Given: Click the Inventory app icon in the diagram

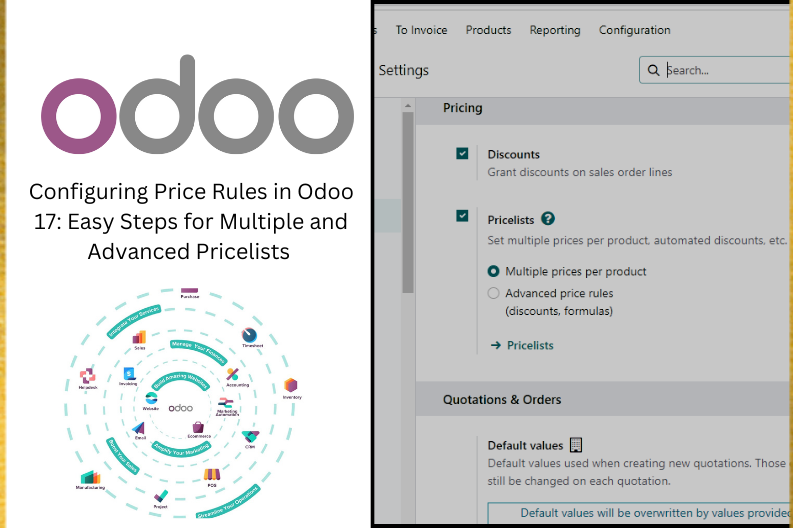Looking at the screenshot, I should [x=291, y=386].
